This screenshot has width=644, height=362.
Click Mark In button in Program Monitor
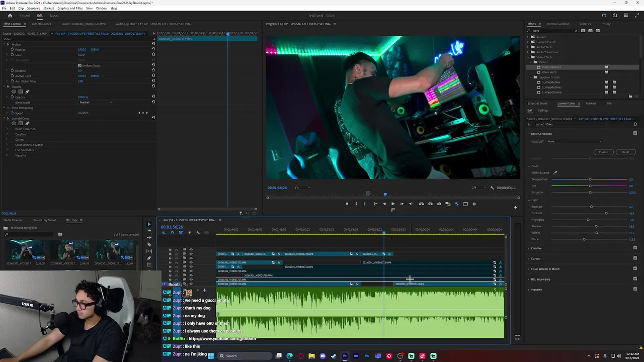point(356,204)
